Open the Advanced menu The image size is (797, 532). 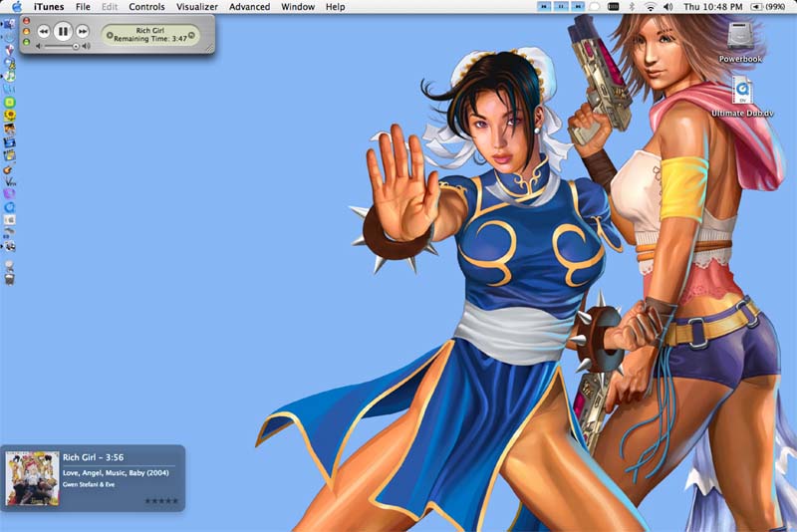[x=250, y=7]
